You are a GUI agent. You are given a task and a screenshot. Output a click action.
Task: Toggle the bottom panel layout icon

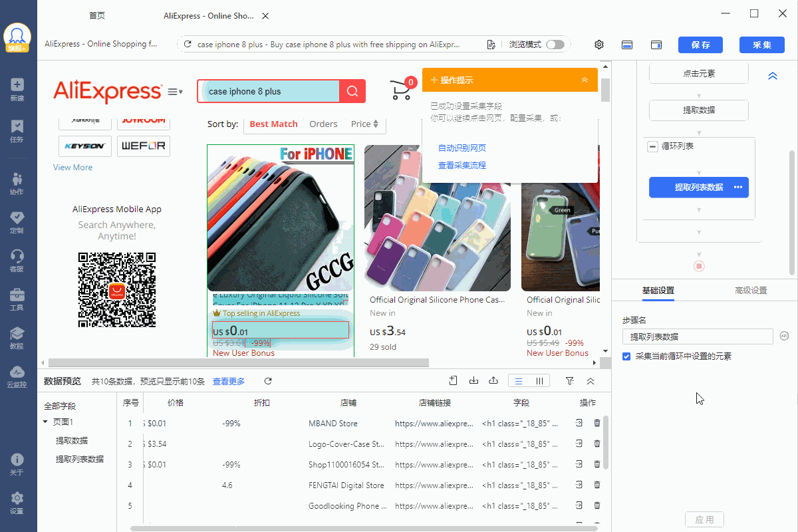tap(626, 45)
